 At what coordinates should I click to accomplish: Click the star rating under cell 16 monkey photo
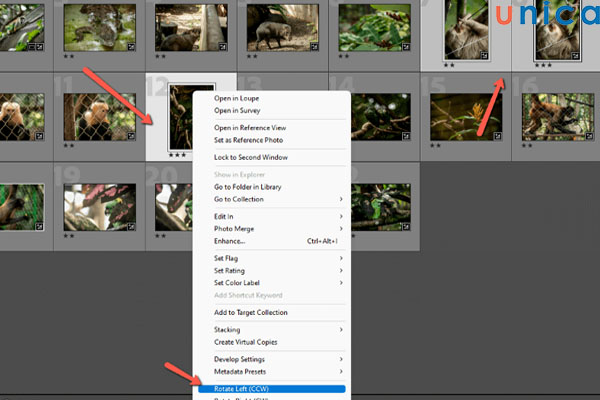pos(527,145)
